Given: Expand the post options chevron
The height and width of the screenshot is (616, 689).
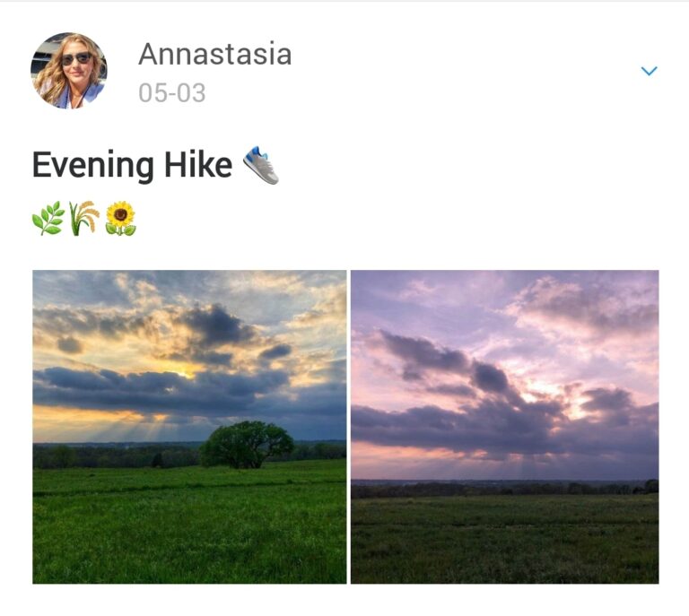Looking at the screenshot, I should 649,71.
